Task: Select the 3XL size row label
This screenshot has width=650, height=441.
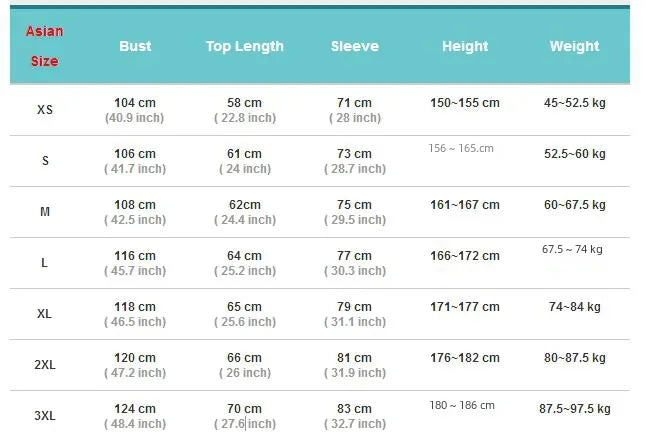Action: [45, 416]
